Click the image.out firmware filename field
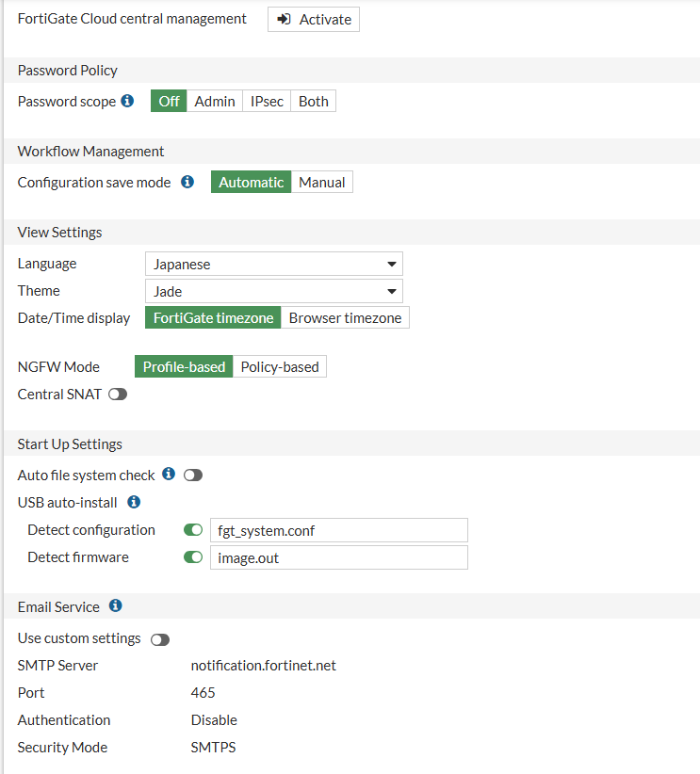700x774 pixels. point(339,557)
